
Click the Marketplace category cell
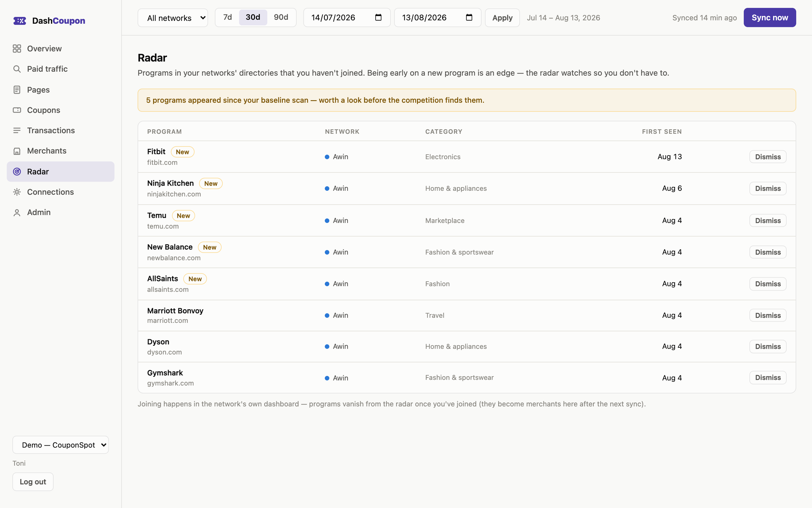click(445, 221)
